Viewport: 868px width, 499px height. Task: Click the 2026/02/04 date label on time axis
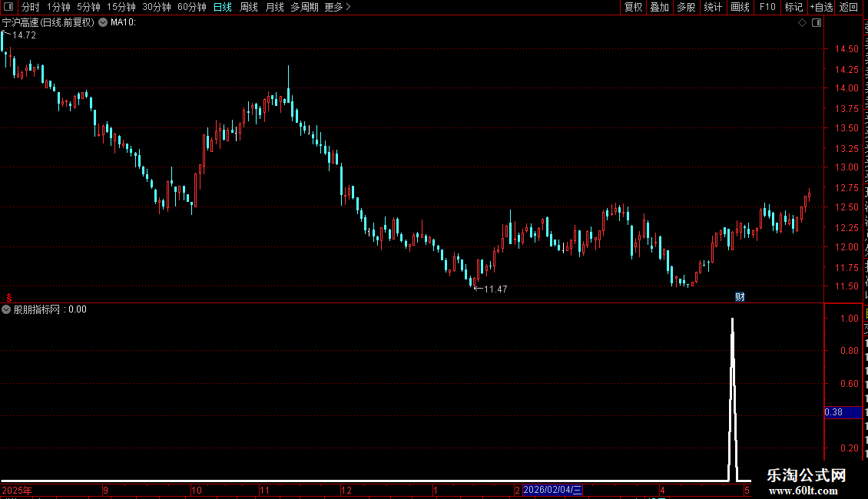click(x=552, y=490)
